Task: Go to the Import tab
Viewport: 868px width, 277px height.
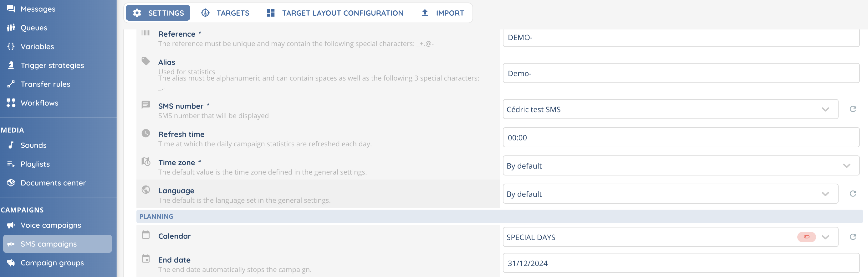Action: [442, 13]
